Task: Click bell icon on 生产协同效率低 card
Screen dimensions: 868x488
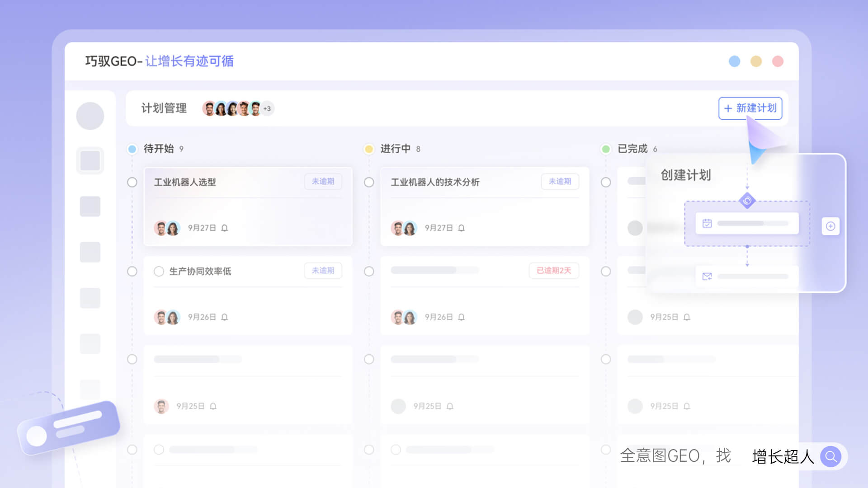Action: click(x=224, y=317)
